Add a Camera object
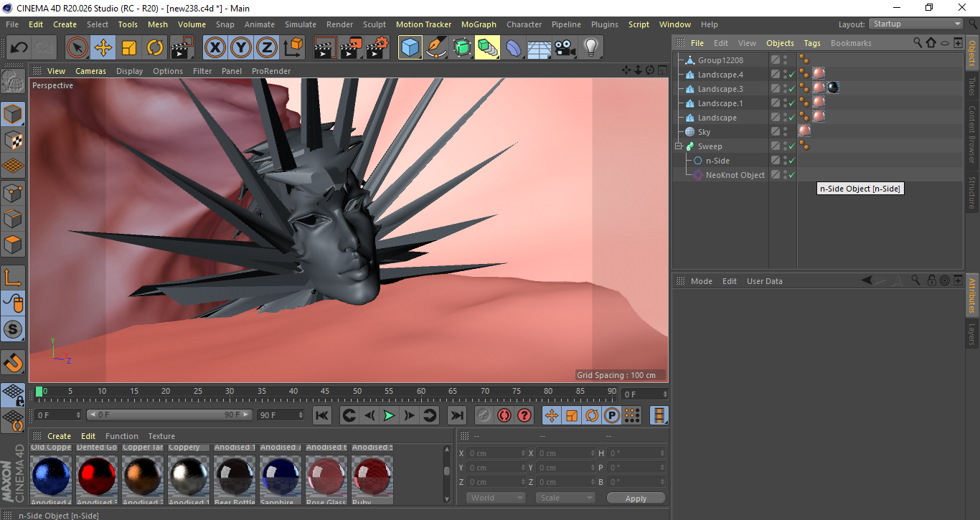 click(565, 48)
